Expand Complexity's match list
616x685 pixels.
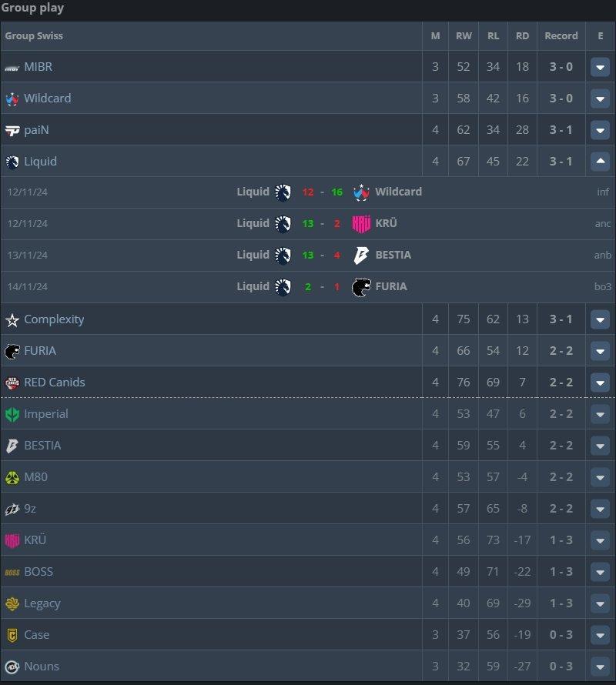(600, 319)
